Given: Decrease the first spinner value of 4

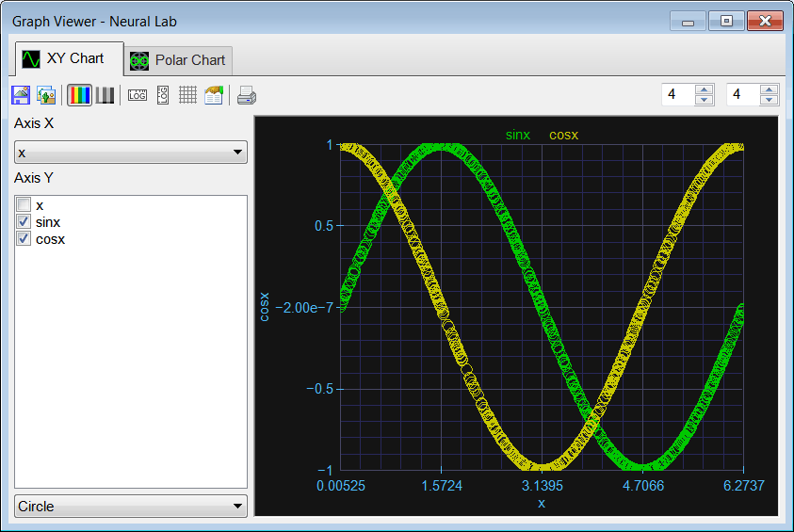Looking at the screenshot, I should [705, 100].
